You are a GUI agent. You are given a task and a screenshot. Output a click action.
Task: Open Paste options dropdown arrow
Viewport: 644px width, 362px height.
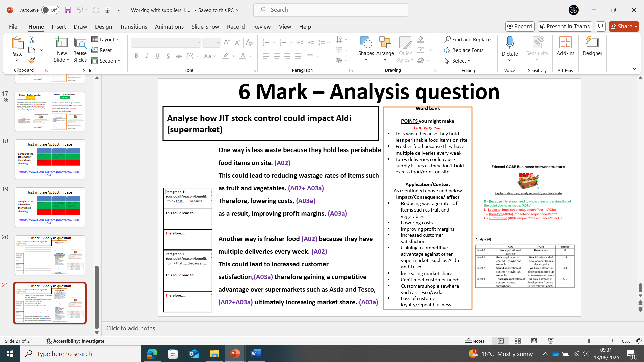coord(17,61)
